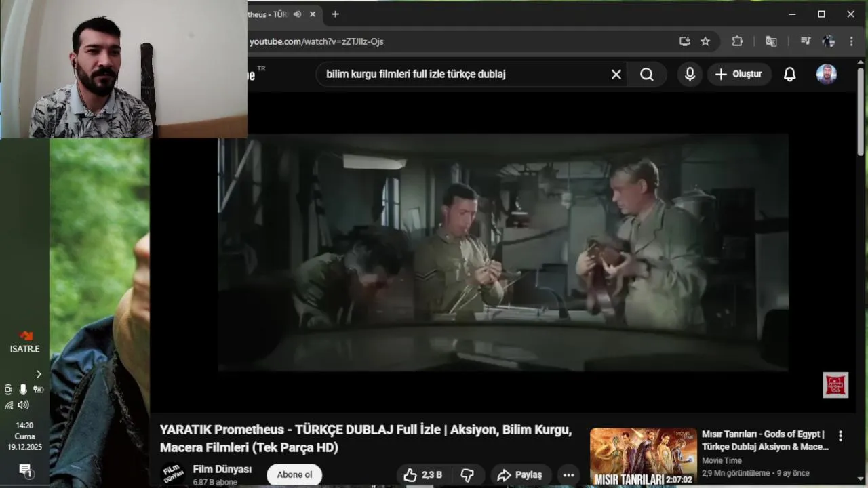Start voice search with the microphone

click(x=690, y=75)
